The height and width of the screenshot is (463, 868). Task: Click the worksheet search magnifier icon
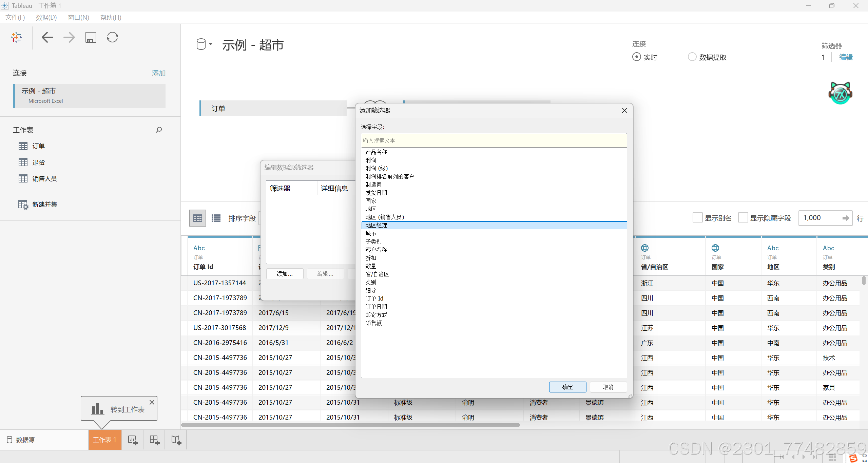158,130
